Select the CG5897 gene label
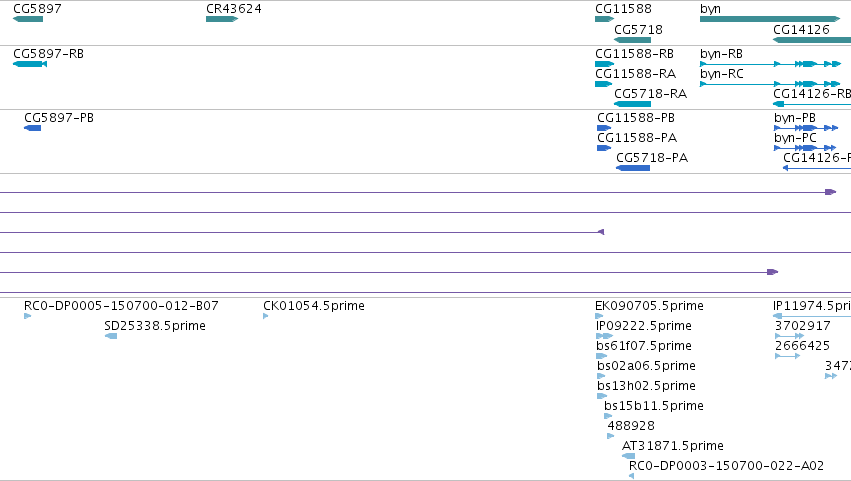Screen dimensions: 851x481 coord(37,9)
